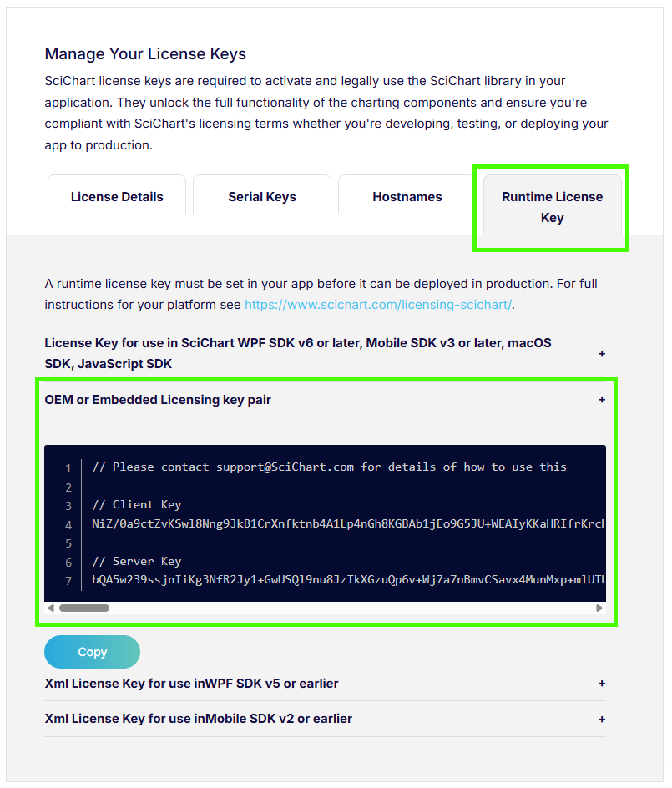Click the plus icon beside OEM licensing key pair

pos(602,399)
